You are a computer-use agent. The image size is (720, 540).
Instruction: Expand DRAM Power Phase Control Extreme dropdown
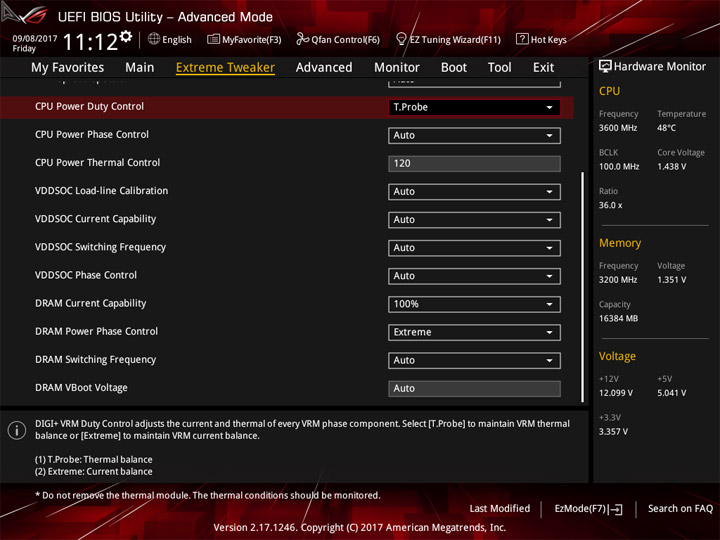(x=474, y=332)
